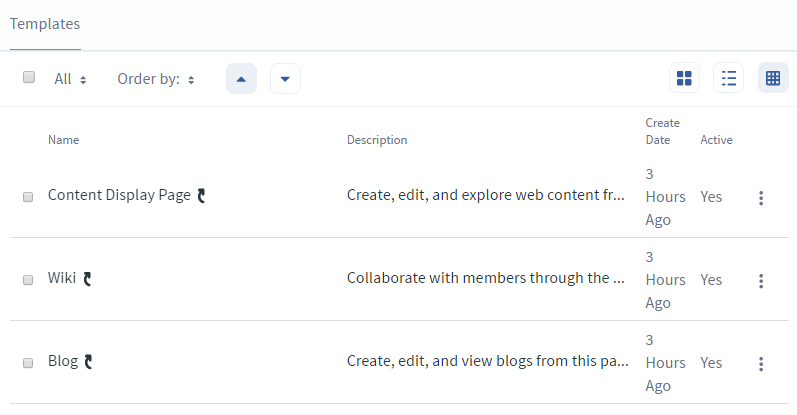
Task: Open the Content Display Page template
Action: [x=119, y=195]
